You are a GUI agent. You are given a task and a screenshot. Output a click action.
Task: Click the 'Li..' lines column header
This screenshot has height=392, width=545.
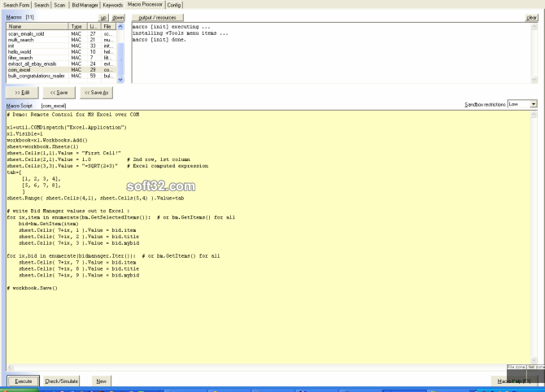pos(94,26)
